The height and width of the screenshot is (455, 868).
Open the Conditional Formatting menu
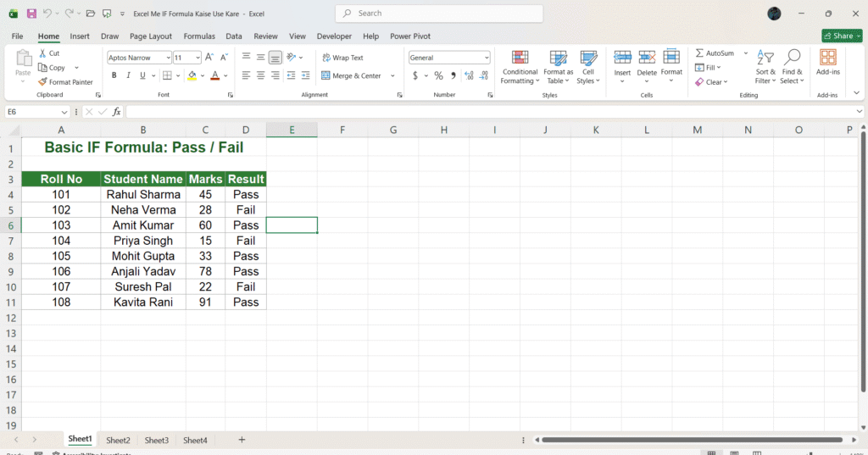coord(520,67)
